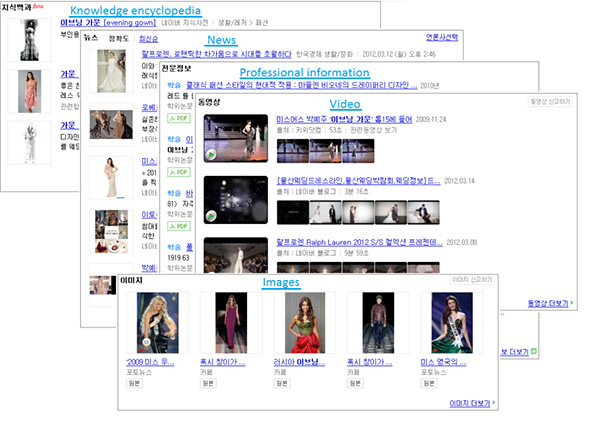Viewport: 600px width, 441px height.
Task: Open the 미스 영국의... image caption link
Action: coord(443,362)
